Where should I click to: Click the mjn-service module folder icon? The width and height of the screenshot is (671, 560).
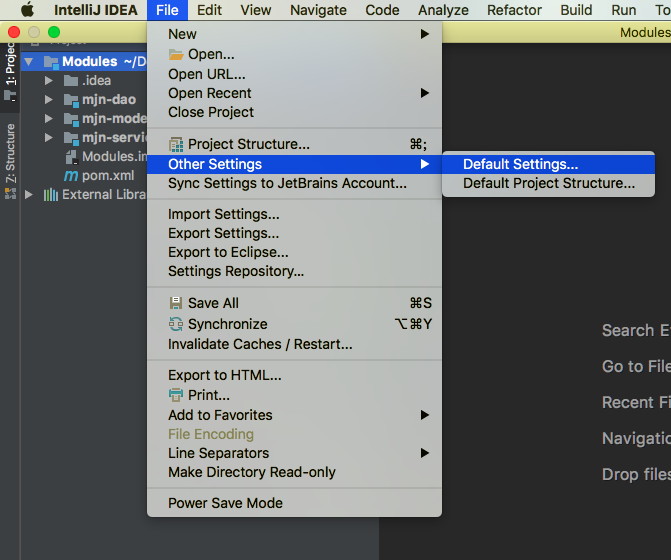point(71,138)
